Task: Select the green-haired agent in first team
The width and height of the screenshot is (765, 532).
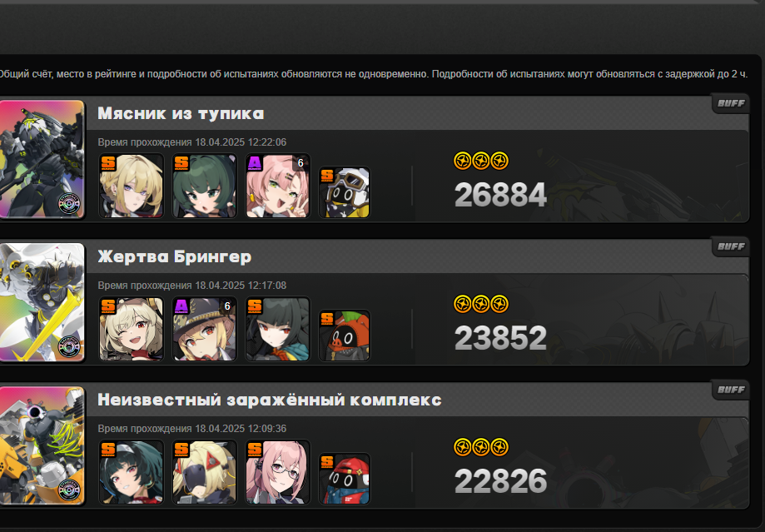Action: pos(205,186)
